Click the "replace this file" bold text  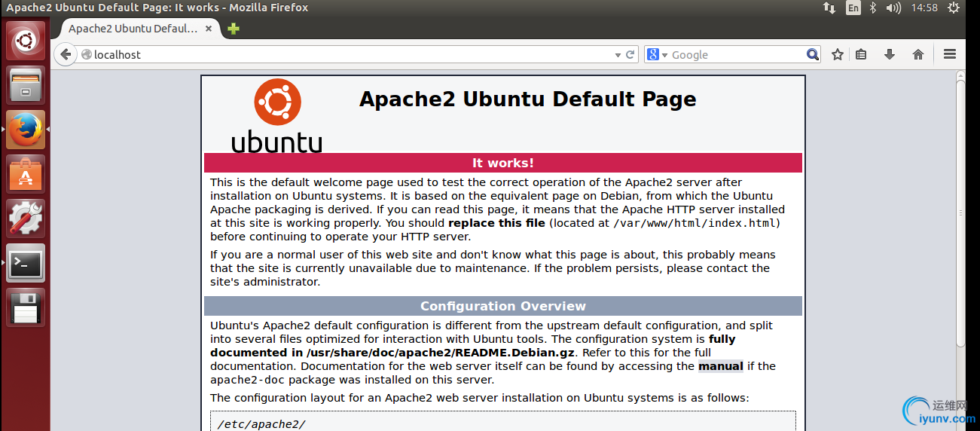pyautogui.click(x=497, y=223)
